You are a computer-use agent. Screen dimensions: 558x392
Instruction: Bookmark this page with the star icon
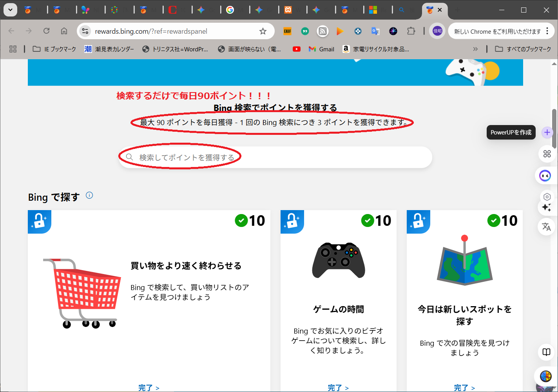263,31
